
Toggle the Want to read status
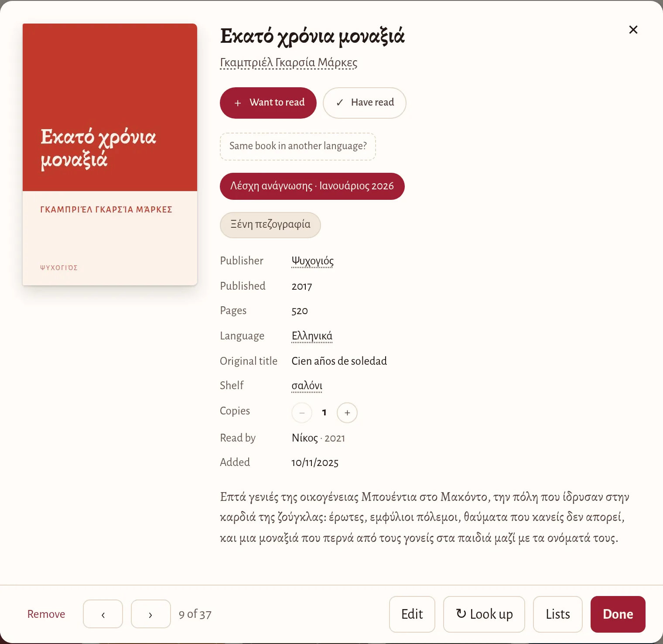tap(268, 103)
